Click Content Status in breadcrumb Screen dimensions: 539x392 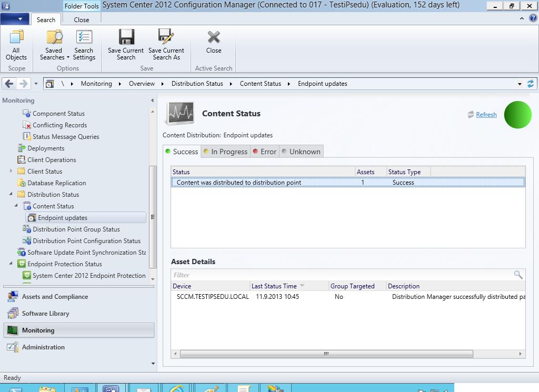click(x=261, y=84)
